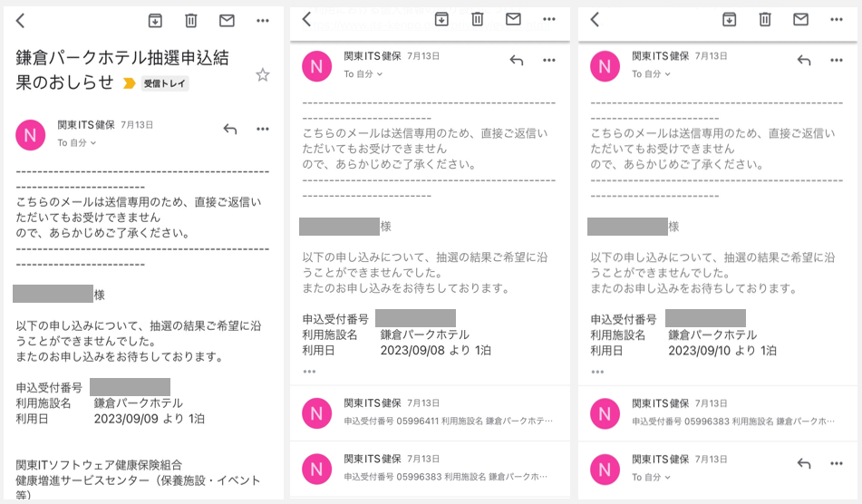Mark as unread in the right panel toolbar
The image size is (862, 504).
800,19
